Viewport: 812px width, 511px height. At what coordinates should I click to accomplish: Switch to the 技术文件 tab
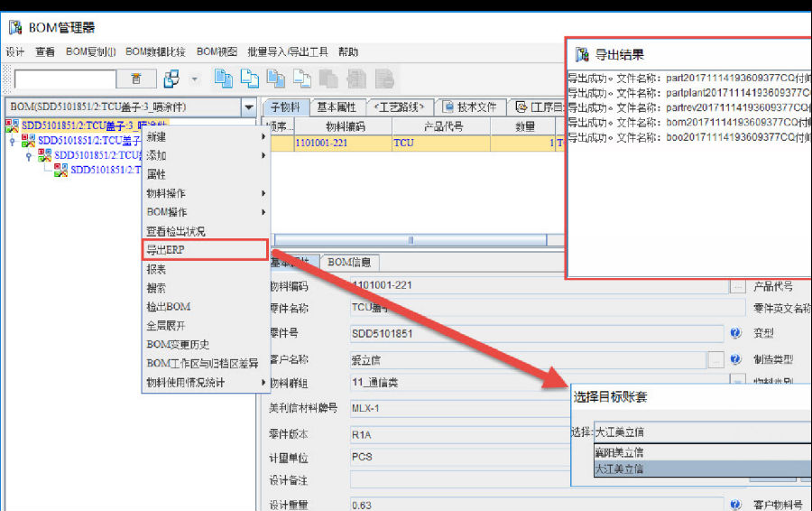pyautogui.click(x=471, y=107)
